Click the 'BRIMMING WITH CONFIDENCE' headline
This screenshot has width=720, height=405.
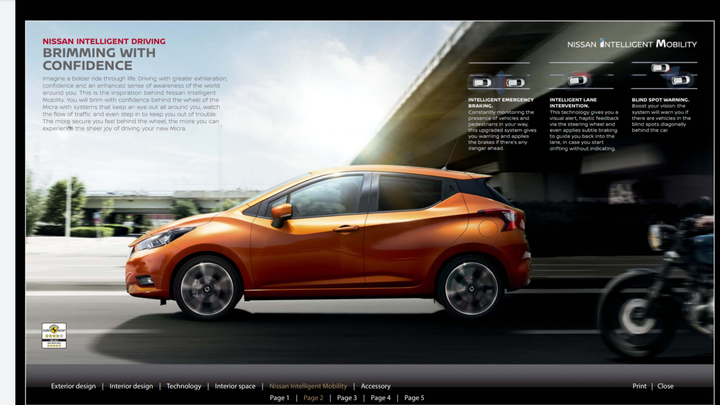pyautogui.click(x=99, y=59)
